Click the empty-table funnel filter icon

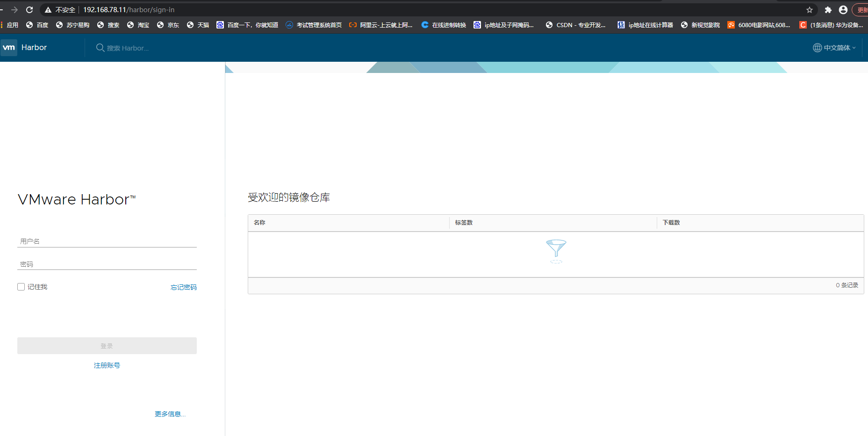point(556,251)
